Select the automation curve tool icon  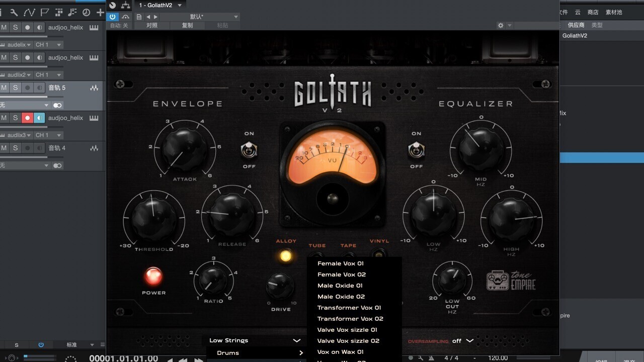(x=29, y=12)
